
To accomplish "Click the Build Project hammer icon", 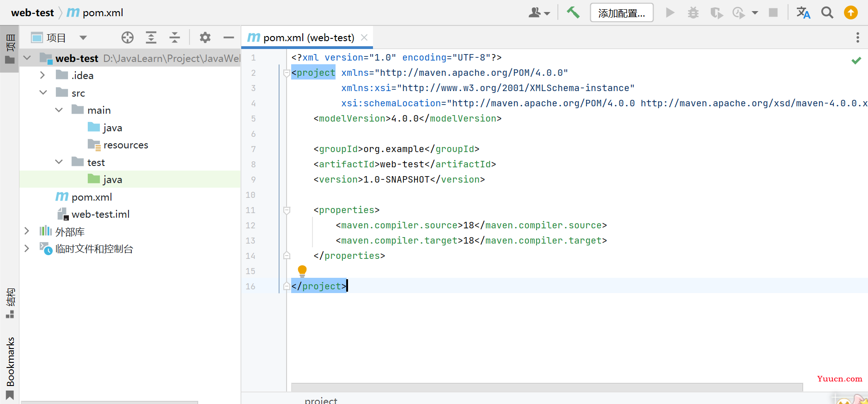I will pyautogui.click(x=573, y=12).
